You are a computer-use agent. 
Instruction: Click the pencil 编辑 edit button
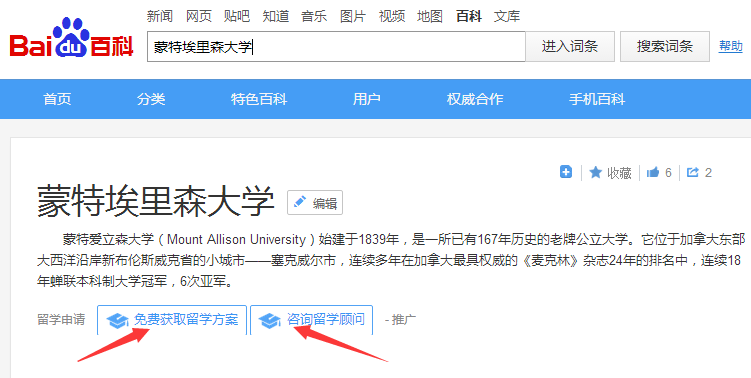coord(315,203)
